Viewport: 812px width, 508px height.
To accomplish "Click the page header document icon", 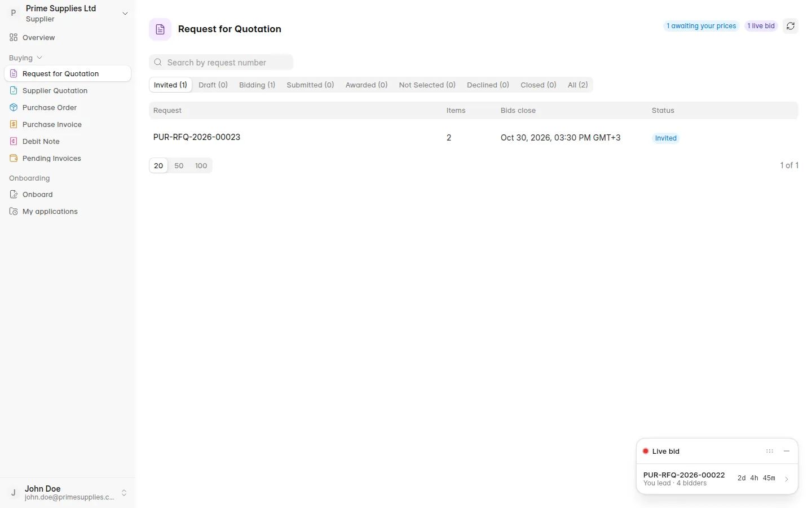I will pos(160,29).
